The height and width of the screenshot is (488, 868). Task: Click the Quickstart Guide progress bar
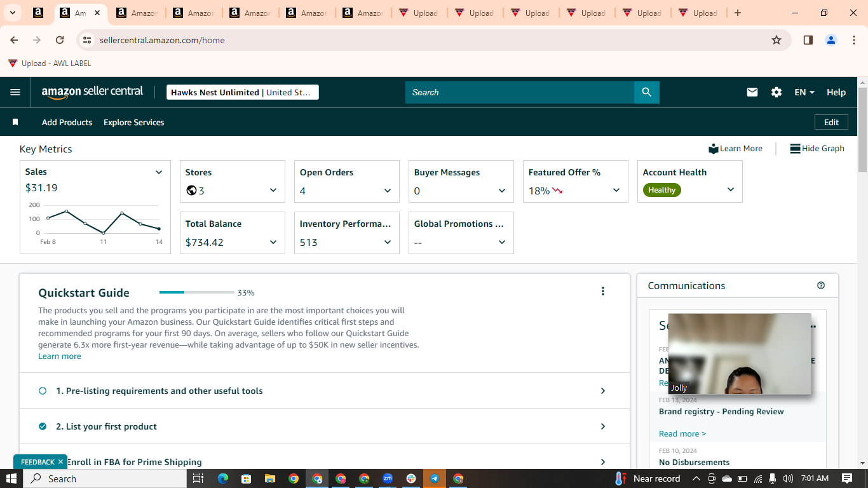[197, 292]
